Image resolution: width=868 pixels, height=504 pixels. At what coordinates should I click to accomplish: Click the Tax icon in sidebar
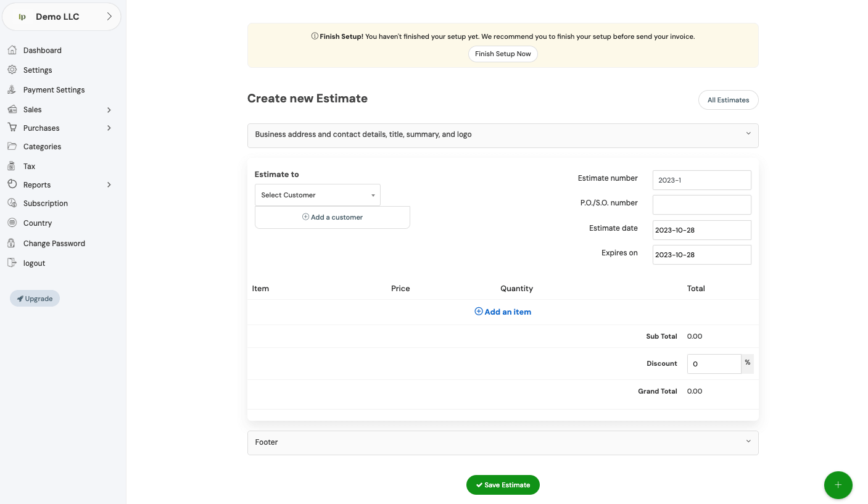click(12, 166)
